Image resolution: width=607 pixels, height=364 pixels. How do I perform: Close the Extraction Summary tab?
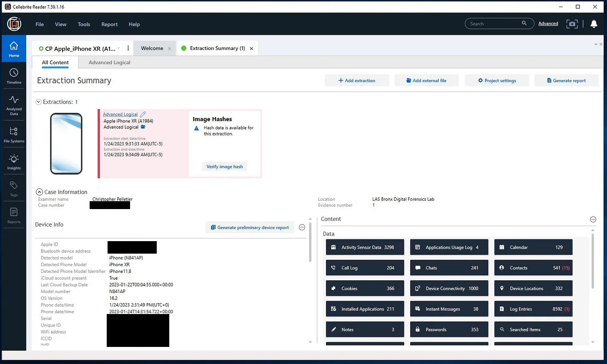[x=251, y=48]
